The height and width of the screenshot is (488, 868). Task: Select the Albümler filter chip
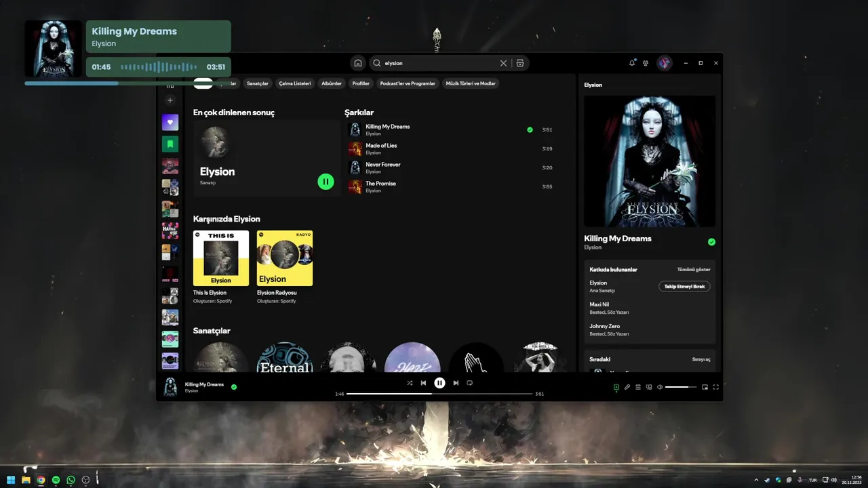point(332,83)
